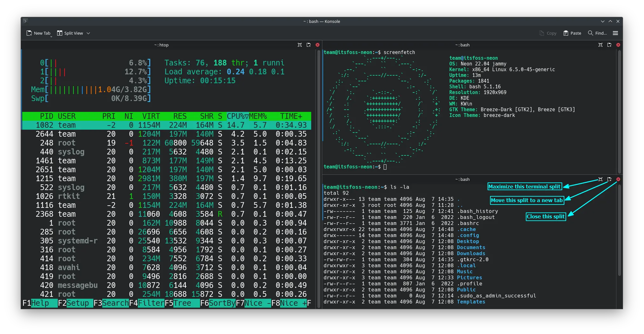The width and height of the screenshot is (644, 334).
Task: Maximize the ls -la bash split
Action: (x=600, y=179)
